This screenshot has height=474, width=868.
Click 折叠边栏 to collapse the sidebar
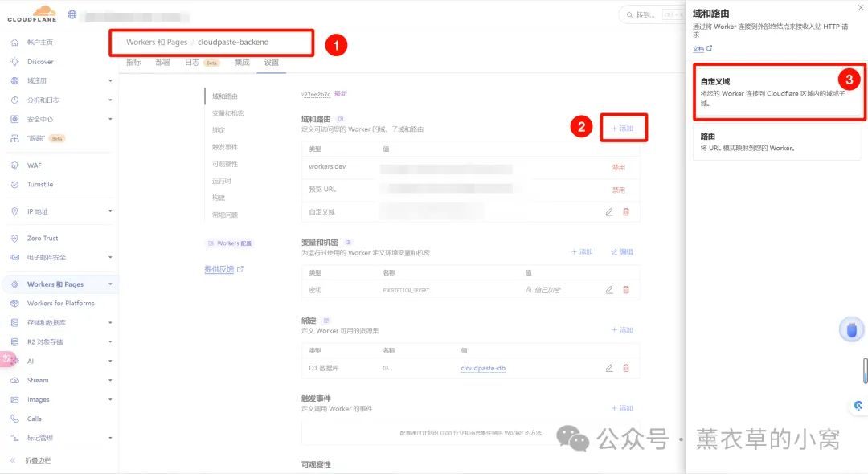click(x=31, y=460)
